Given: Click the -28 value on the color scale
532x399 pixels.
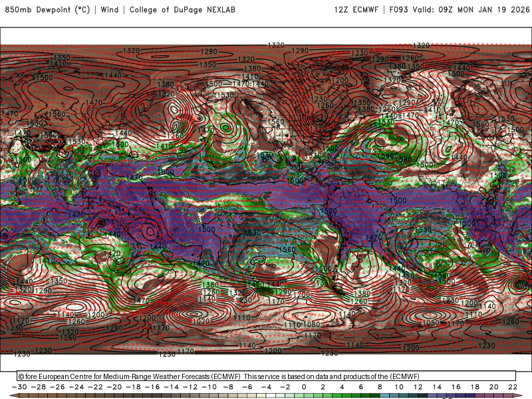Looking at the screenshot, I should pyautogui.click(x=39, y=387).
